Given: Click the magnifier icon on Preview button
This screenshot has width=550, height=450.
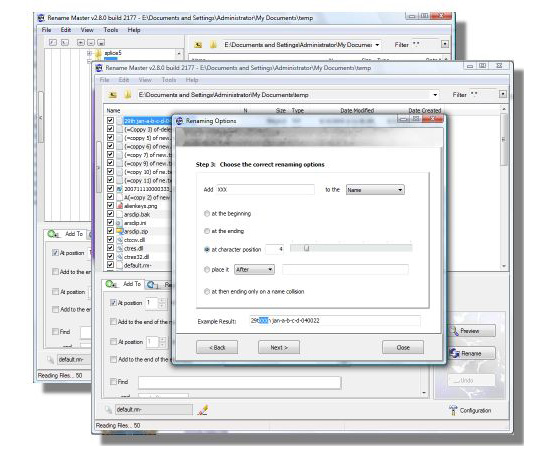Looking at the screenshot, I should click(454, 331).
